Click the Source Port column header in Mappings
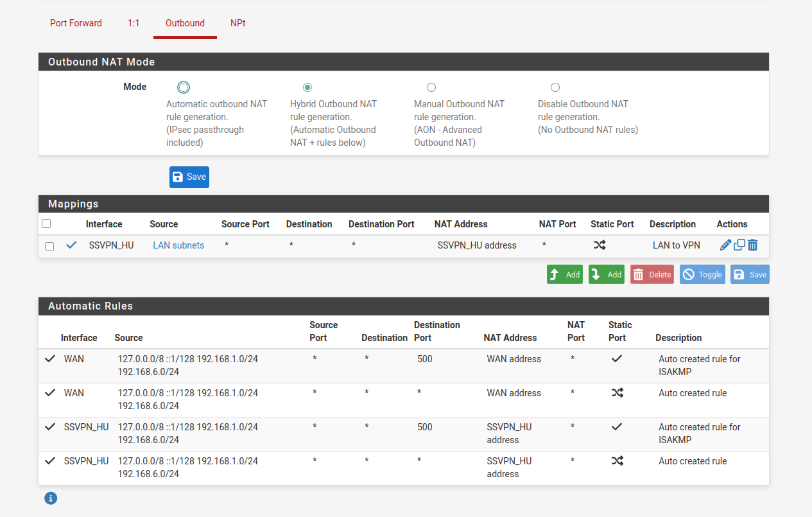The height and width of the screenshot is (517, 812). tap(245, 224)
